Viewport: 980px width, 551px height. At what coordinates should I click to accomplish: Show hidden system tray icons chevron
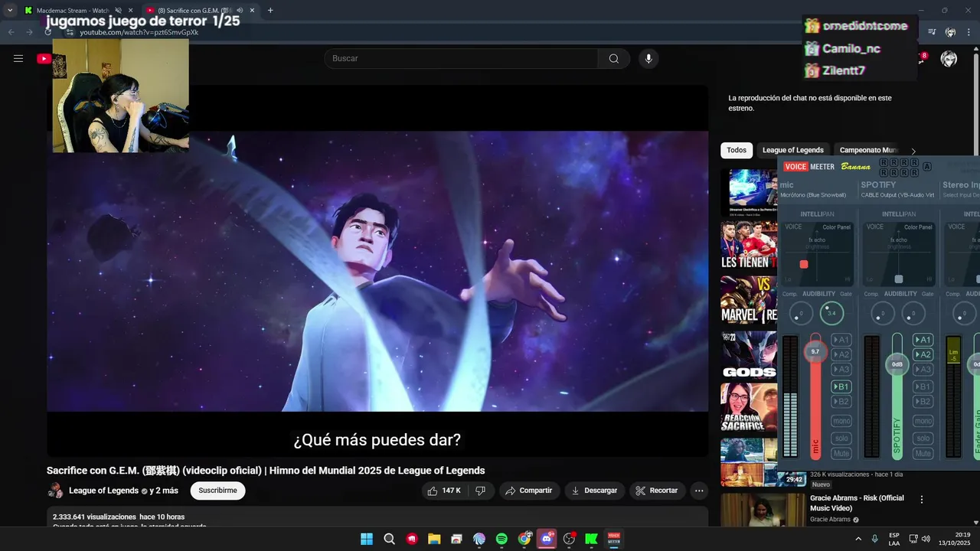click(857, 539)
